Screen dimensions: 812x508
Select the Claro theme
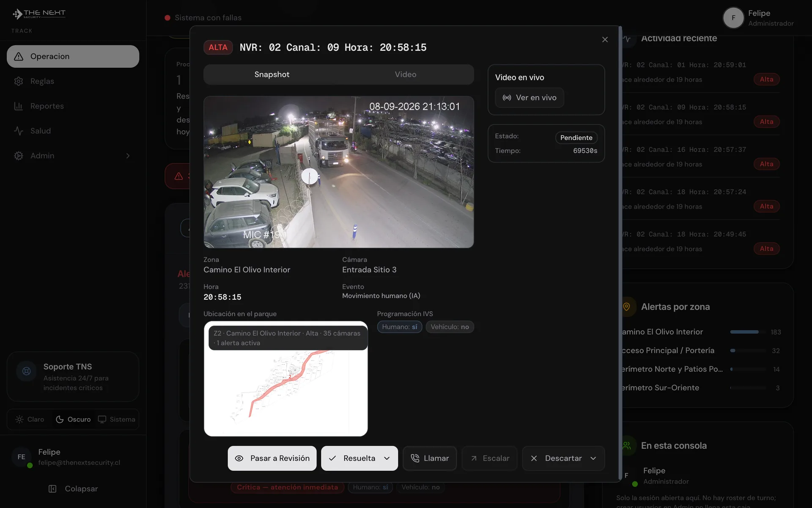[x=30, y=420]
